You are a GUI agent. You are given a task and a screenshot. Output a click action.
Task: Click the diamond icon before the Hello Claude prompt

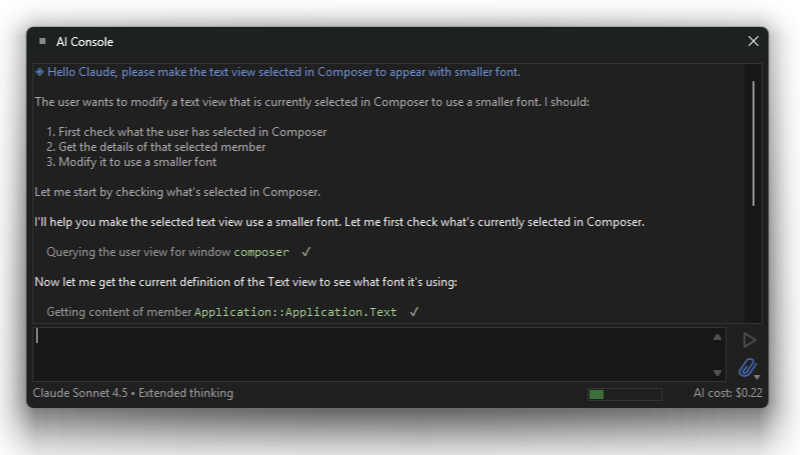click(x=39, y=72)
